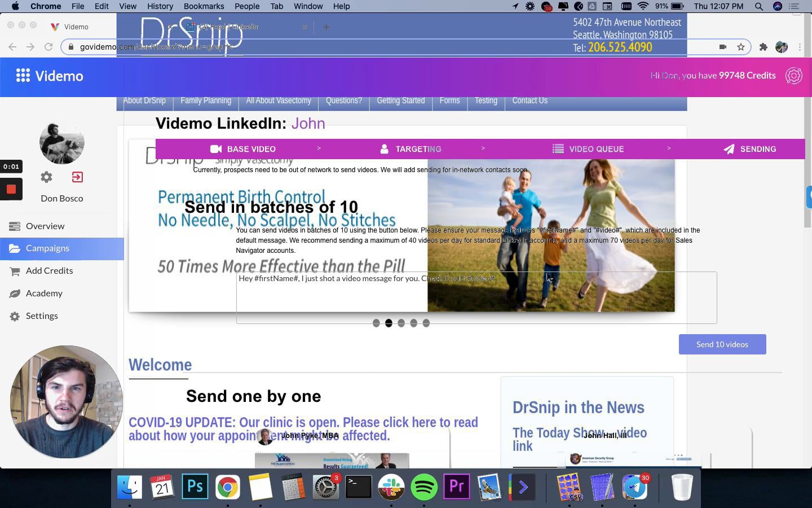The width and height of the screenshot is (812, 508).
Task: Open The Today Show video link
Action: click(580, 439)
